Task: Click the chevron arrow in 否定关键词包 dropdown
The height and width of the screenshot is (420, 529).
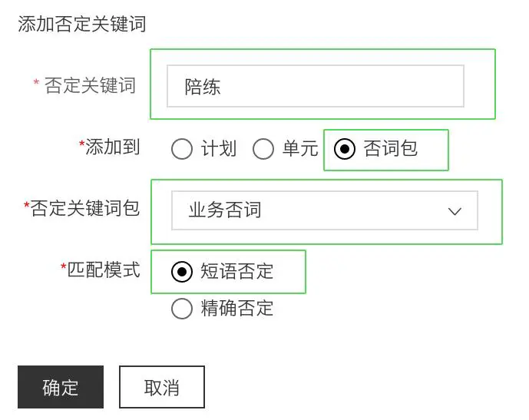Action: tap(455, 211)
